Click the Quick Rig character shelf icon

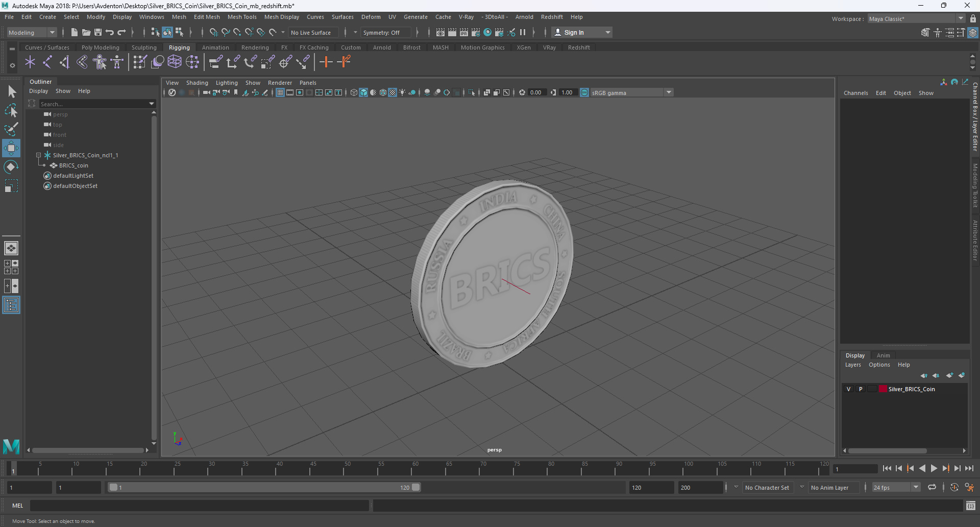(x=100, y=62)
